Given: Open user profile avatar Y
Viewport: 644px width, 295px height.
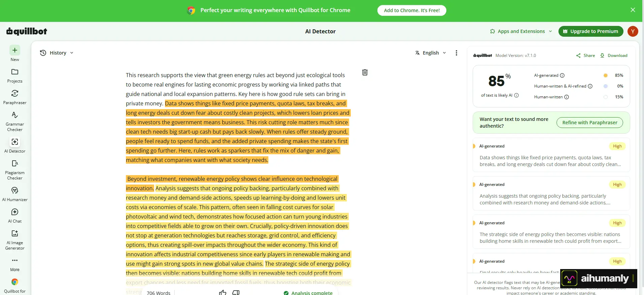Looking at the screenshot, I should [x=633, y=31].
